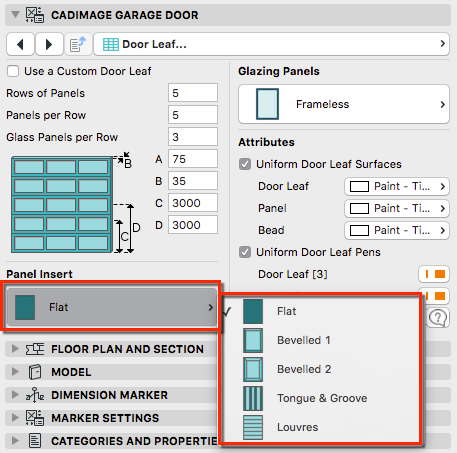Open the Frameless glazing panels dropdown
457x453 pixels.
pyautogui.click(x=344, y=104)
